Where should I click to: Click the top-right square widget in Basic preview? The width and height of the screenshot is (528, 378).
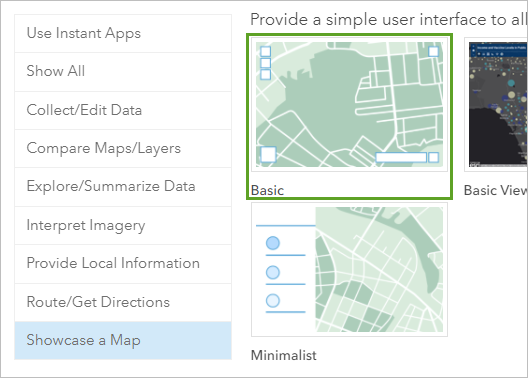(x=433, y=51)
